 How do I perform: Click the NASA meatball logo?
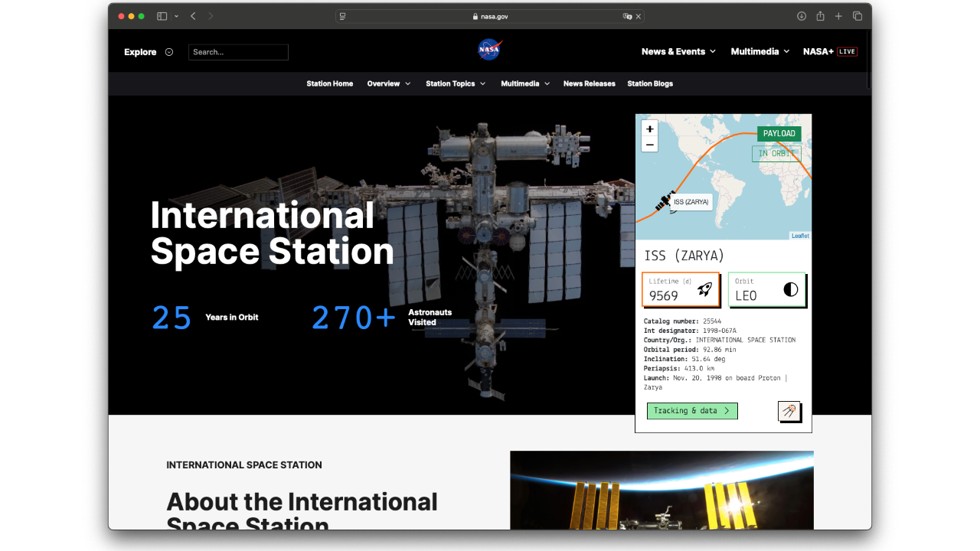[x=489, y=50]
